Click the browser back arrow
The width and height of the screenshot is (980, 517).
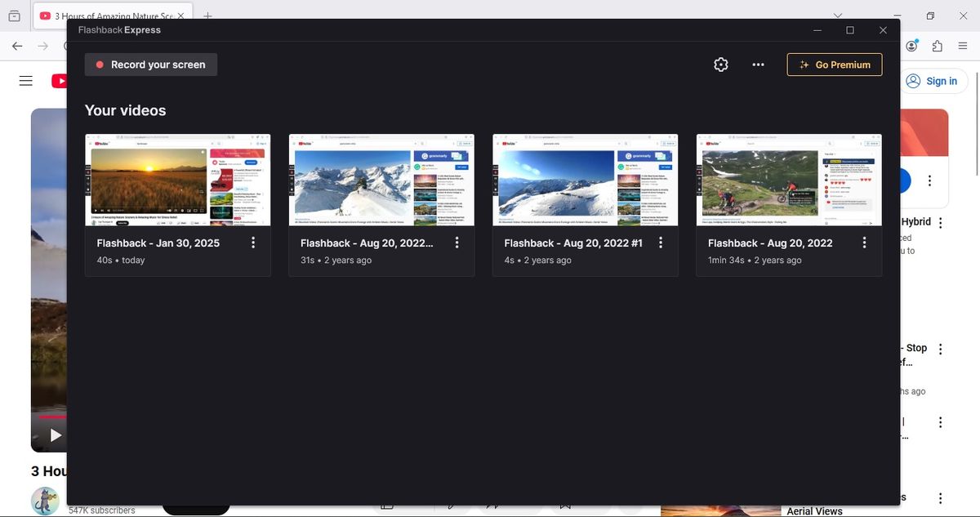pos(16,47)
